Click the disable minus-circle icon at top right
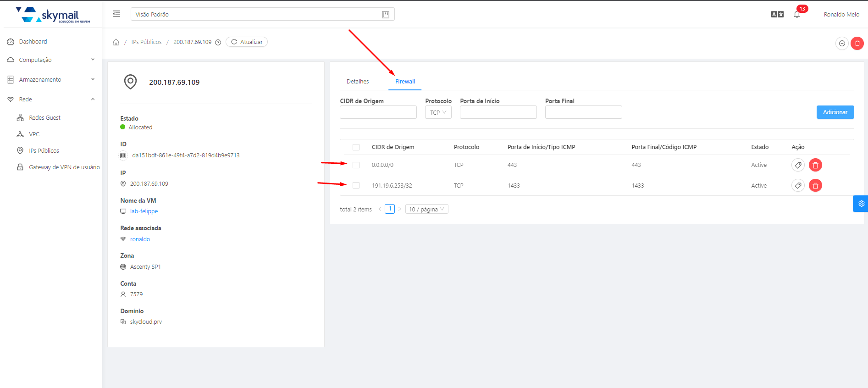The image size is (868, 388). click(842, 44)
